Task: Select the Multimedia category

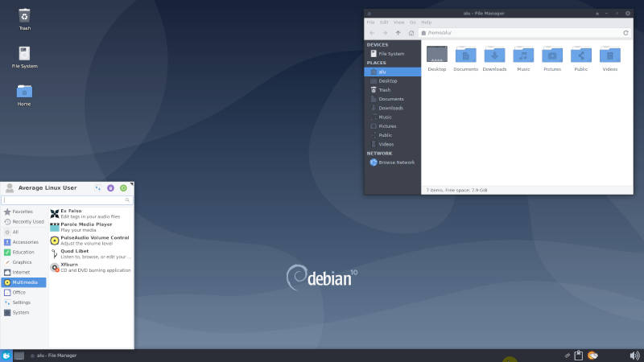Action: click(24, 282)
